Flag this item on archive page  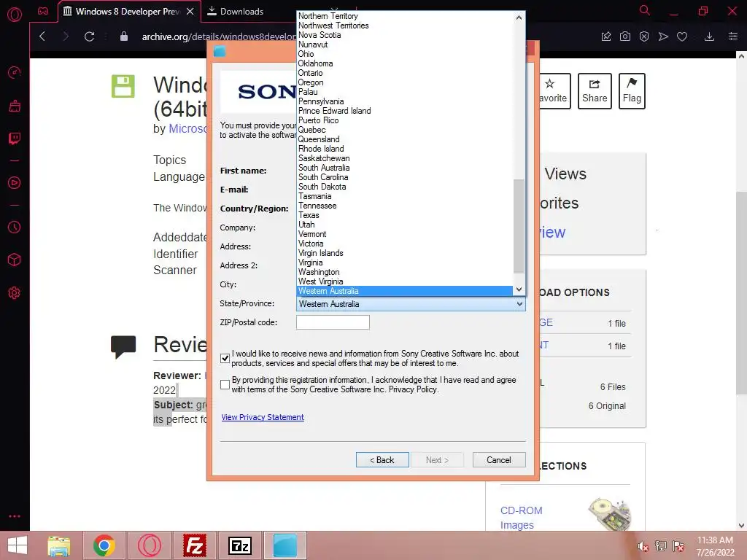pyautogui.click(x=632, y=91)
